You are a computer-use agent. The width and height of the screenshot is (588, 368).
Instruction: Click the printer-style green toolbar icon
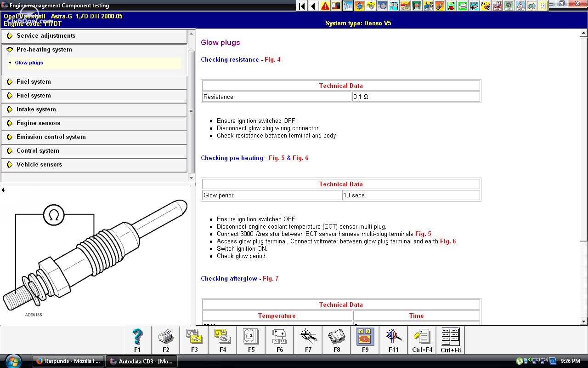coord(463,6)
